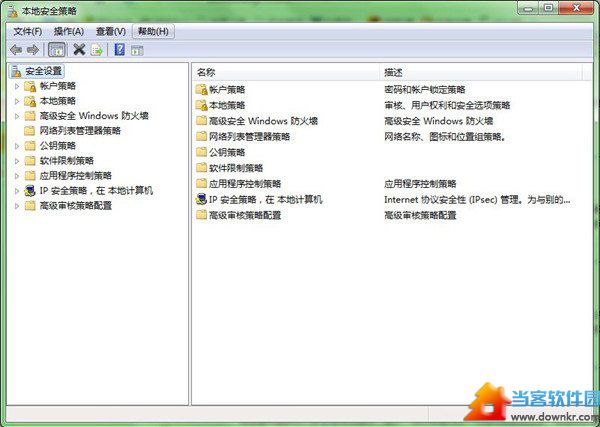Expand the 帐户策略 tree node
This screenshot has height=427, width=600.
(17, 86)
